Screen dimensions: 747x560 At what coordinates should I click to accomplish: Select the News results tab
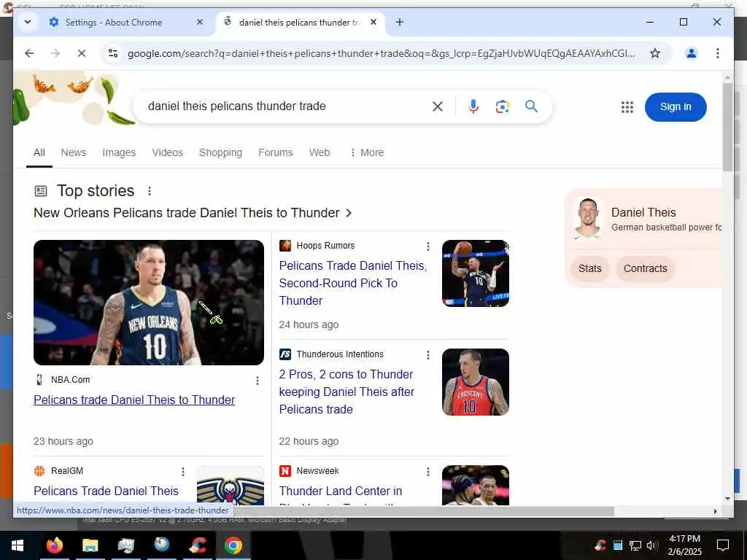pos(74,152)
